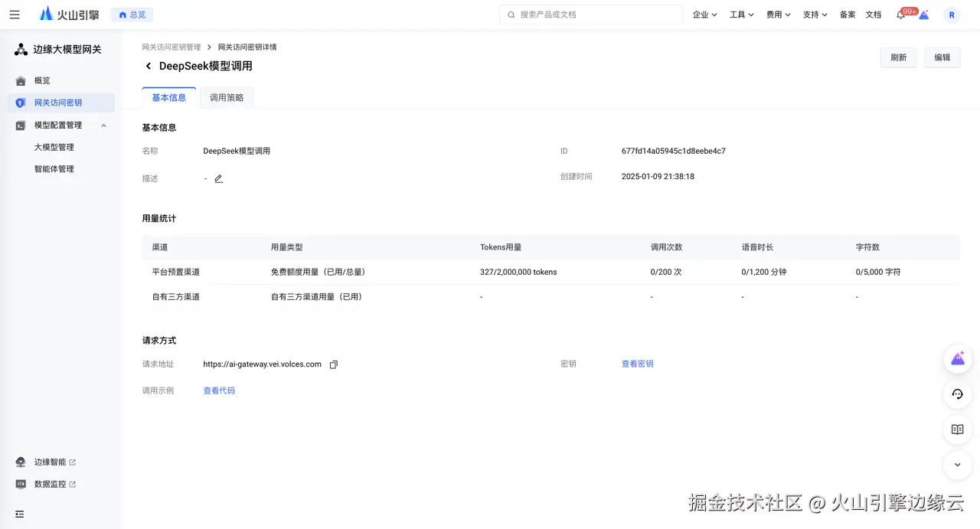This screenshot has height=529, width=980.
Task: Open the hamburger menu icon
Action: pos(15,15)
